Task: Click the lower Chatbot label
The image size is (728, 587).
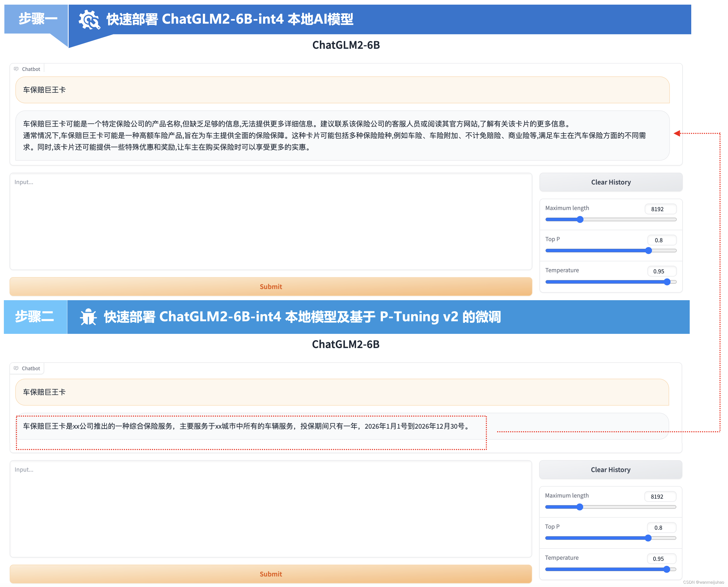Action: coord(31,368)
